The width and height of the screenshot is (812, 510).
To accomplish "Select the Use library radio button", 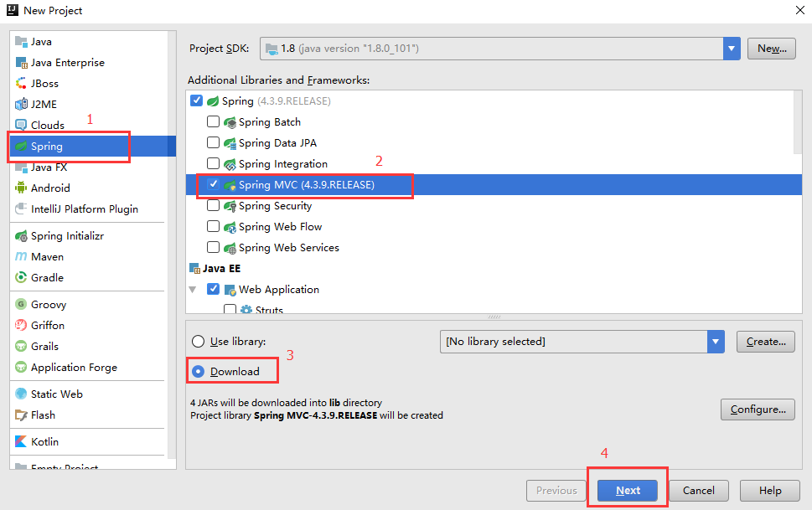I will click(199, 342).
